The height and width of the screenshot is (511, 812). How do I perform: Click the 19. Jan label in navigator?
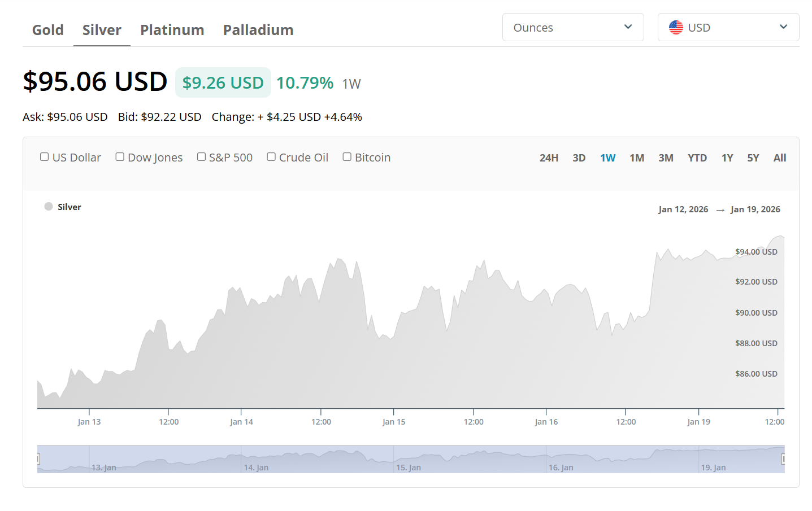713,468
